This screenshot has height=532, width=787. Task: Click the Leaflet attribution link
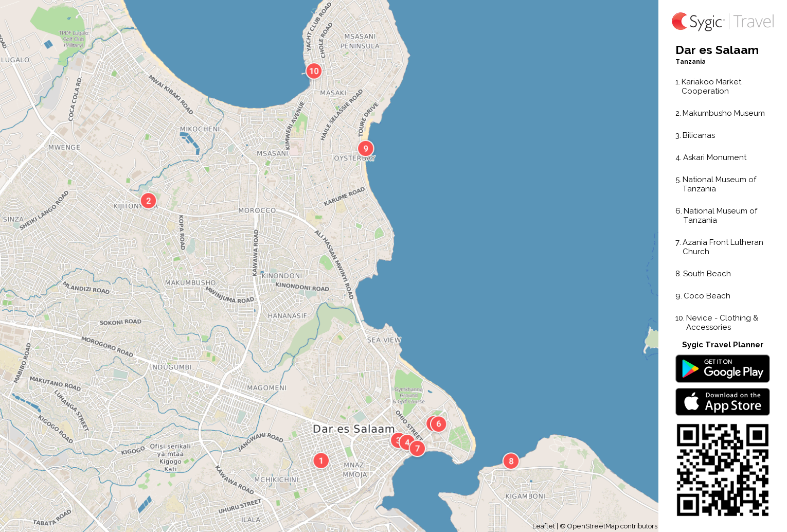544,526
